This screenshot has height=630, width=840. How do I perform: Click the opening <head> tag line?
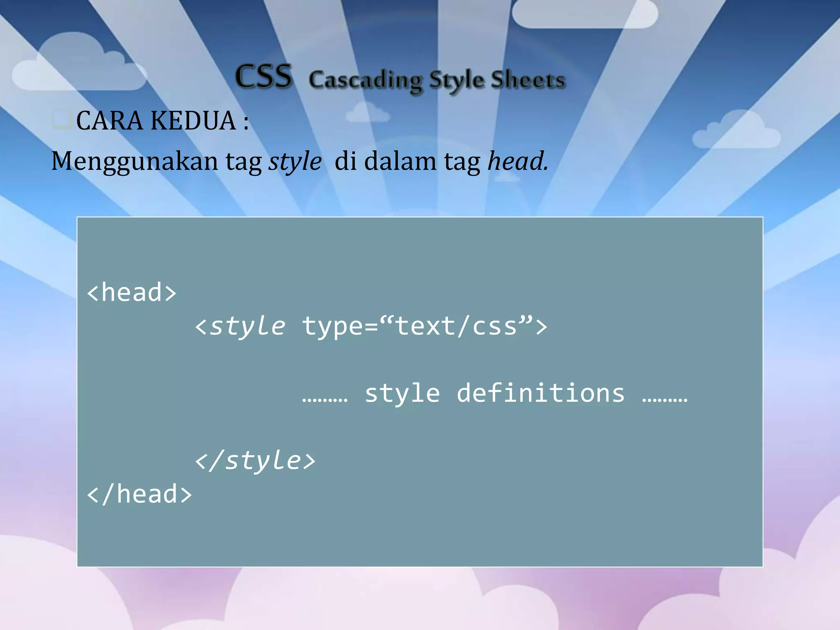(x=132, y=292)
